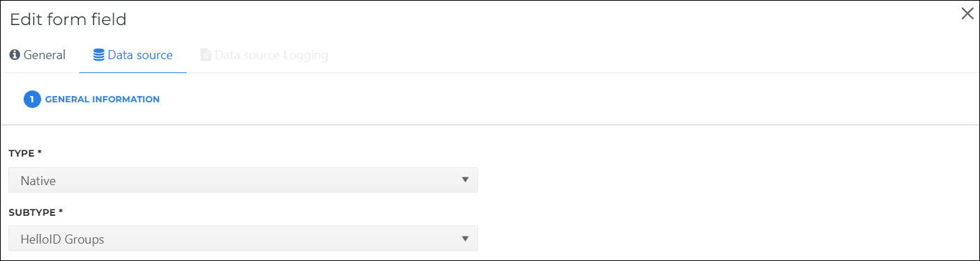Expand the Subtype dropdown showing HelloID Groups
The height and width of the screenshot is (261, 980).
(243, 239)
